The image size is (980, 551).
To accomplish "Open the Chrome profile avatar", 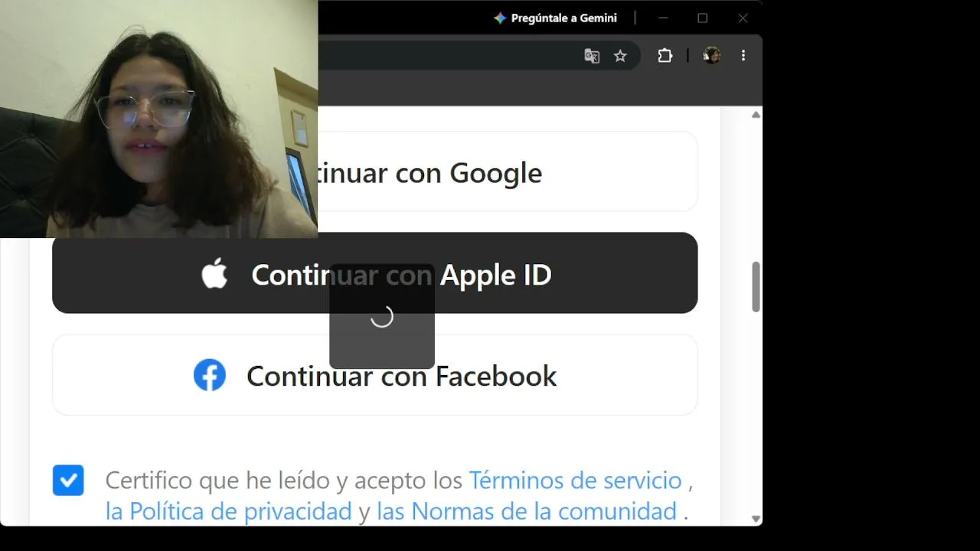I will pos(711,56).
